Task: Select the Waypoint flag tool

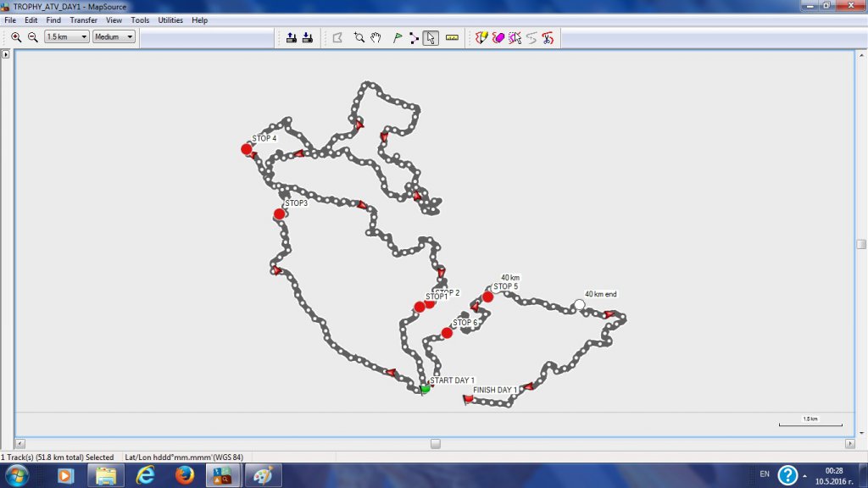Action: tap(397, 37)
